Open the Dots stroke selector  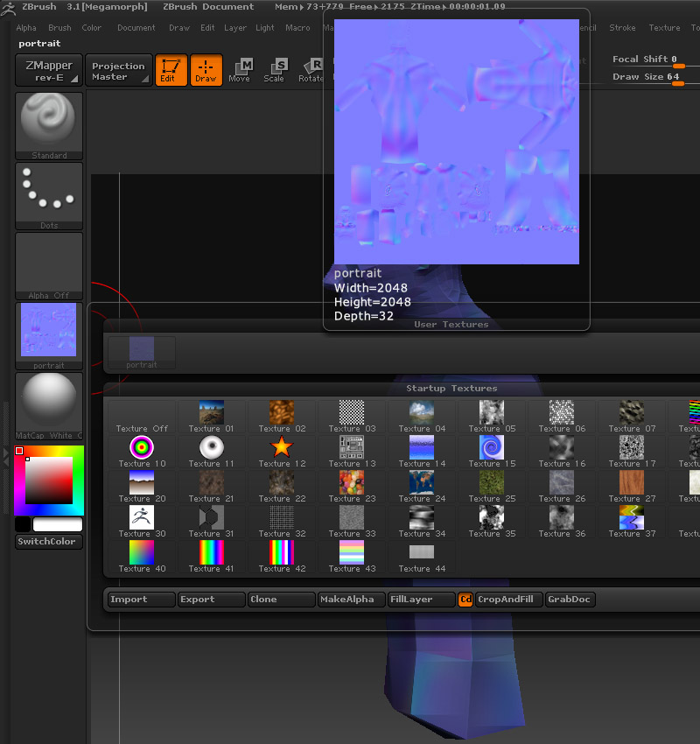tap(49, 196)
